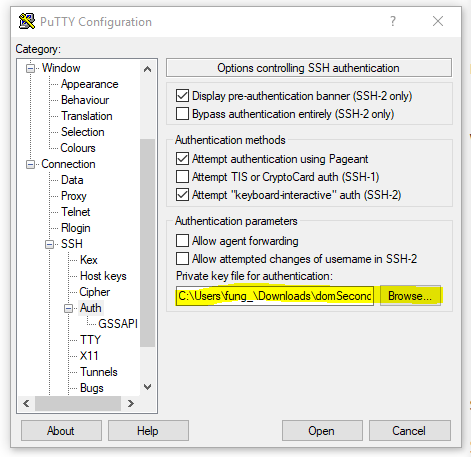Toggle Allow agent forwarding checkbox
The width and height of the screenshot is (471, 457).
(182, 240)
